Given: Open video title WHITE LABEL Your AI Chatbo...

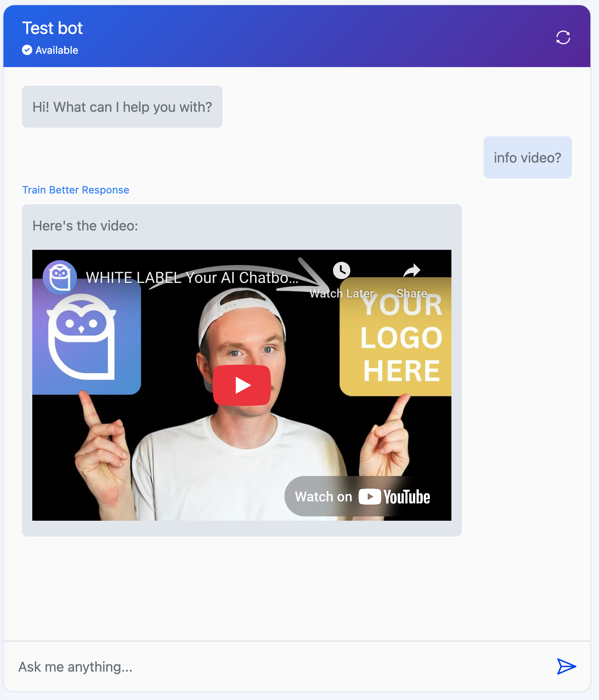Looking at the screenshot, I should pos(192,278).
